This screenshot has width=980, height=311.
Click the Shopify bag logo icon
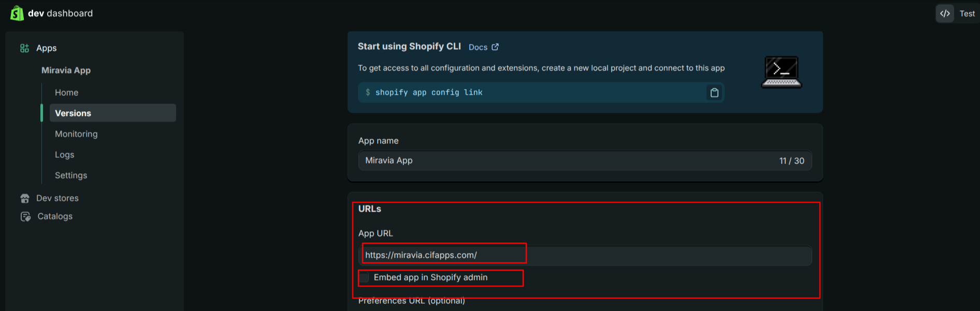pos(17,13)
